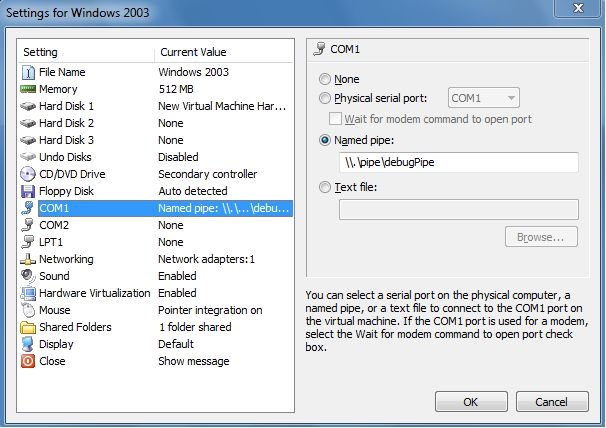
Task: Select the CD/DVD Drive setting
Action: coord(155,174)
